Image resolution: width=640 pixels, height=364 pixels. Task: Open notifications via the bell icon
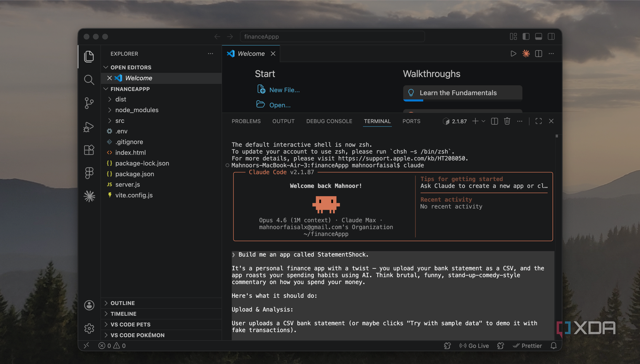click(554, 345)
